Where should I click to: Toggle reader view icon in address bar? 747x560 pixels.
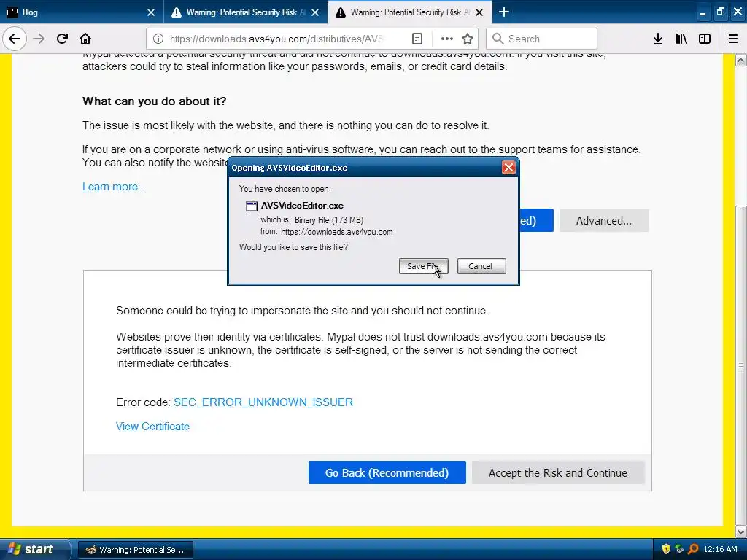click(x=417, y=39)
